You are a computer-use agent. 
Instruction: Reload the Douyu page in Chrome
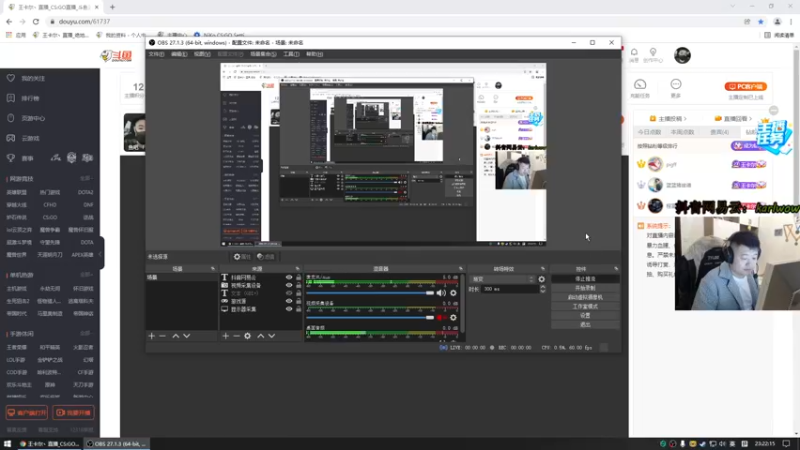[36, 21]
